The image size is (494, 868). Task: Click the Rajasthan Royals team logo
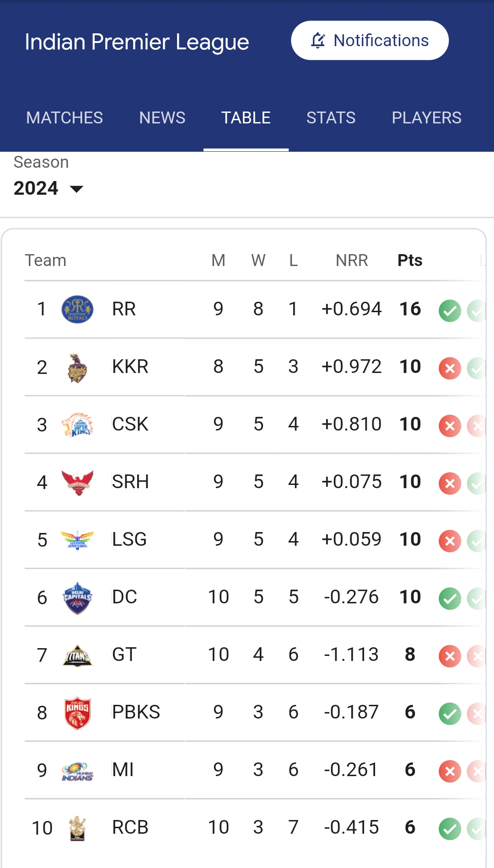(x=77, y=309)
